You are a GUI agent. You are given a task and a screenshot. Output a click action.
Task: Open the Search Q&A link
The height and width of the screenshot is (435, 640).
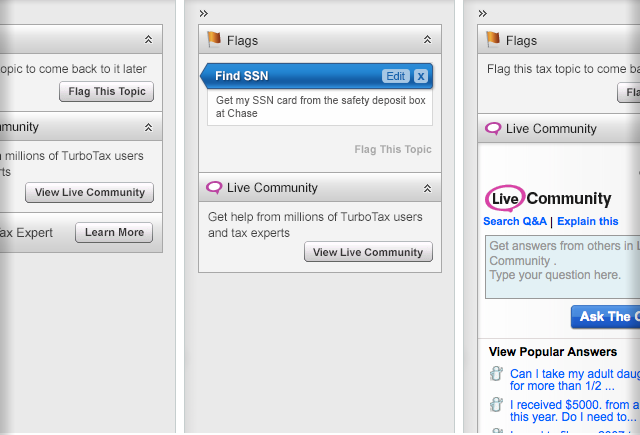(x=515, y=221)
